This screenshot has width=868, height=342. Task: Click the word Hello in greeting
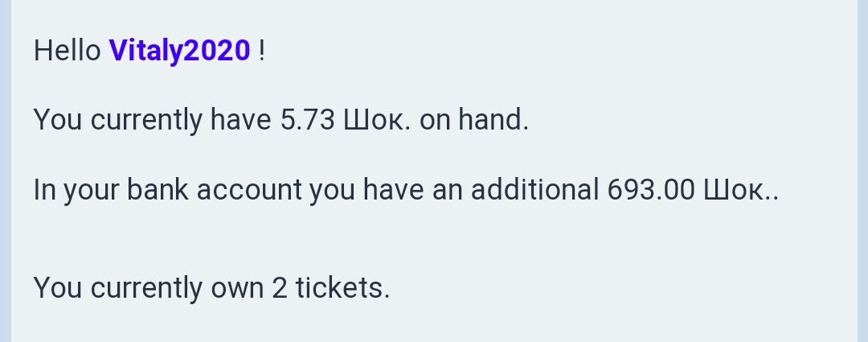click(67, 51)
